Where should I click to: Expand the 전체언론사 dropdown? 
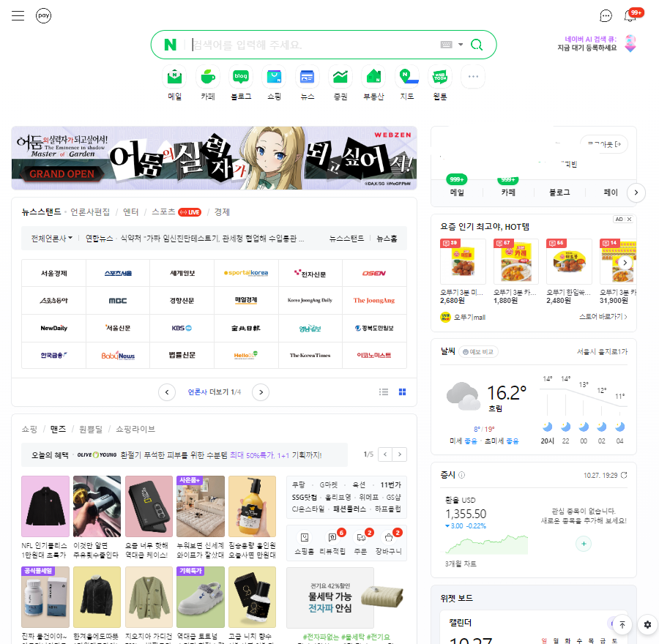(52, 238)
